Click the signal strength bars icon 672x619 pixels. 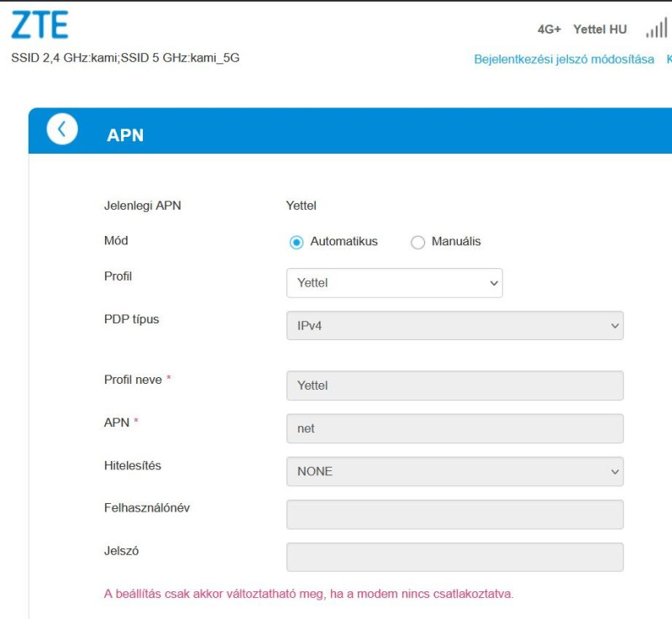pyautogui.click(x=656, y=29)
